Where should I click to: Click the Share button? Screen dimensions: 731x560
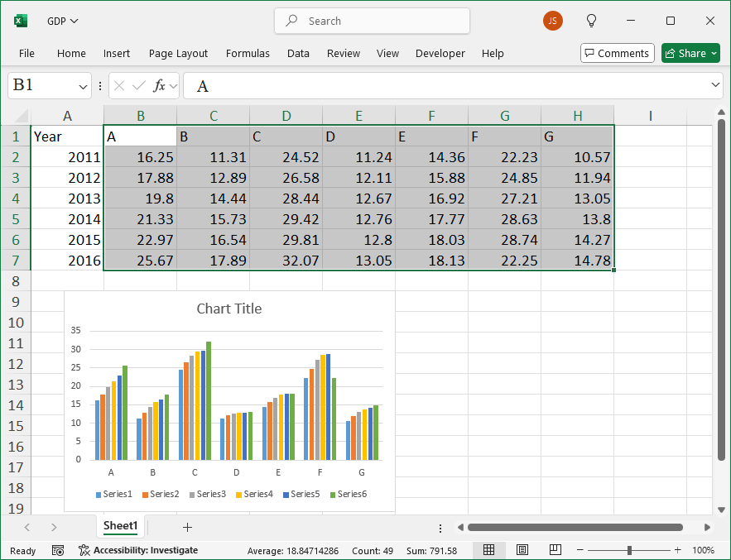[x=690, y=53]
